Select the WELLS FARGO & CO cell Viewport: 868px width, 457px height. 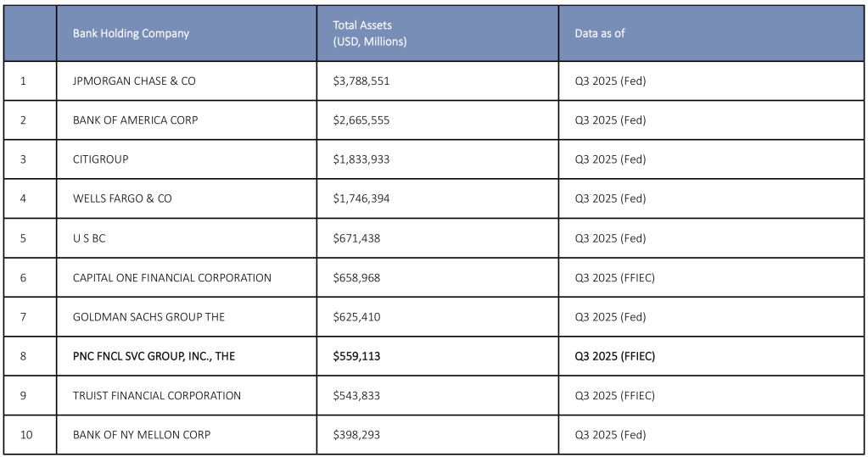(x=122, y=198)
